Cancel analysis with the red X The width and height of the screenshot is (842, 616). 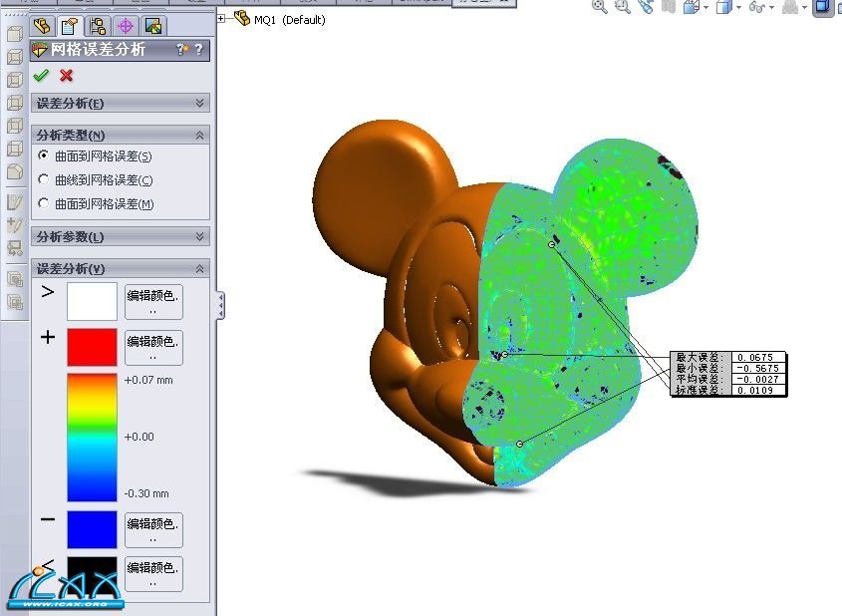[x=66, y=76]
